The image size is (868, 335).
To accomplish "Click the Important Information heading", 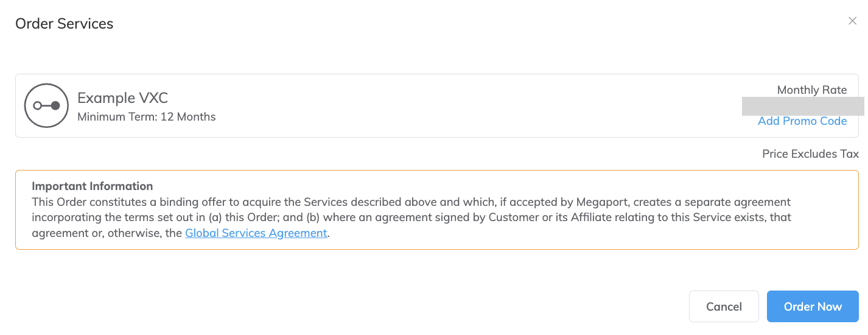I will (x=93, y=186).
